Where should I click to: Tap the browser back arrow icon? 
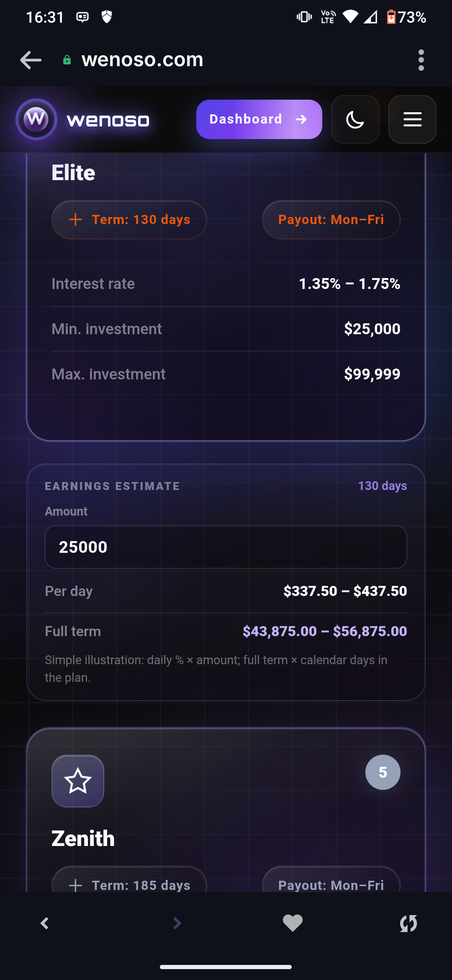coord(31,60)
